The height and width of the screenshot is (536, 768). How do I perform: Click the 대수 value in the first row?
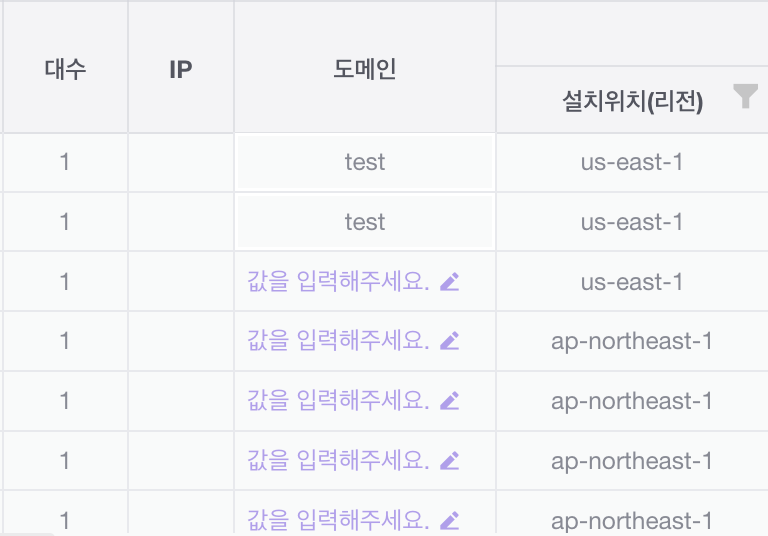(x=65, y=162)
